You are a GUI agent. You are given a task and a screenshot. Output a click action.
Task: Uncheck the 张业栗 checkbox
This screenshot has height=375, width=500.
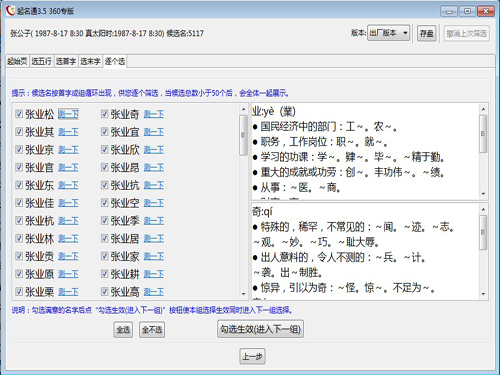(x=19, y=292)
